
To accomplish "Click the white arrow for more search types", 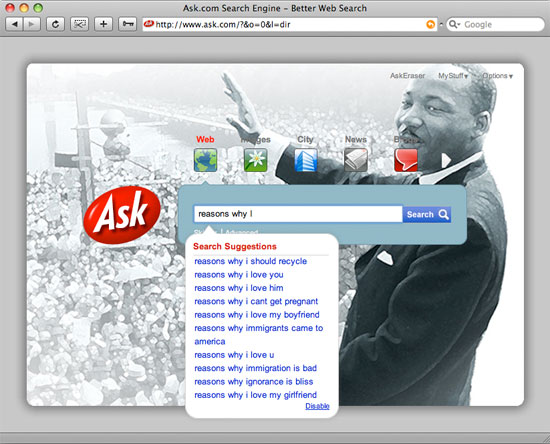I will (x=446, y=160).
